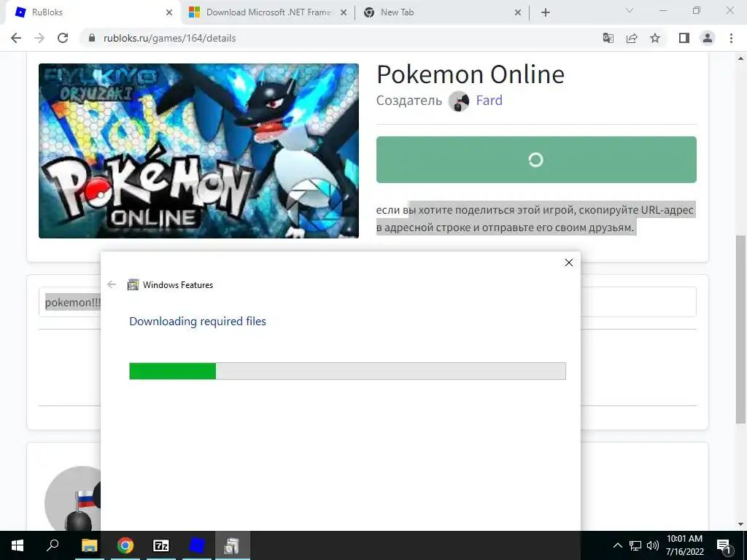
Task: Click the lock icon in address bar
Action: (92, 38)
